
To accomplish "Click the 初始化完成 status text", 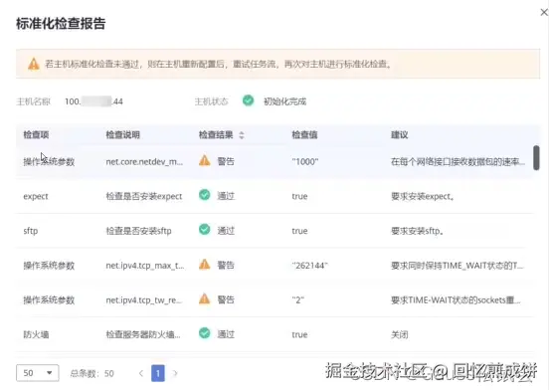I will pos(284,101).
